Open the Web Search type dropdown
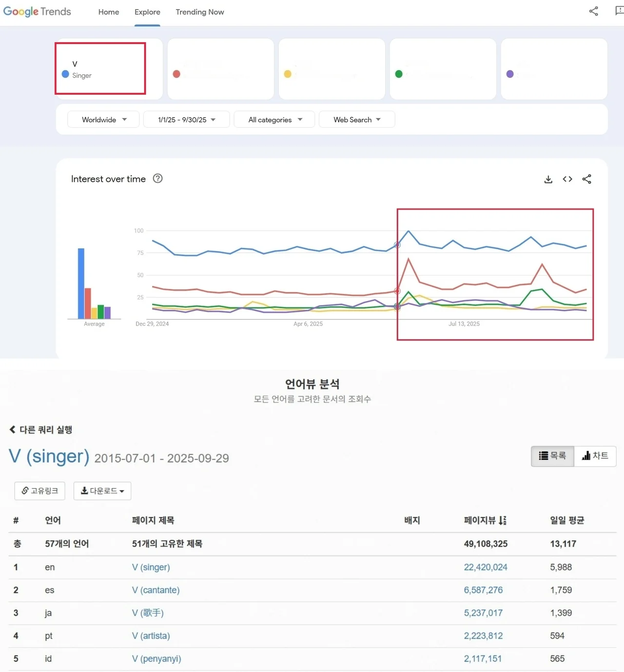Viewport: 624px width, 672px height. pos(356,119)
